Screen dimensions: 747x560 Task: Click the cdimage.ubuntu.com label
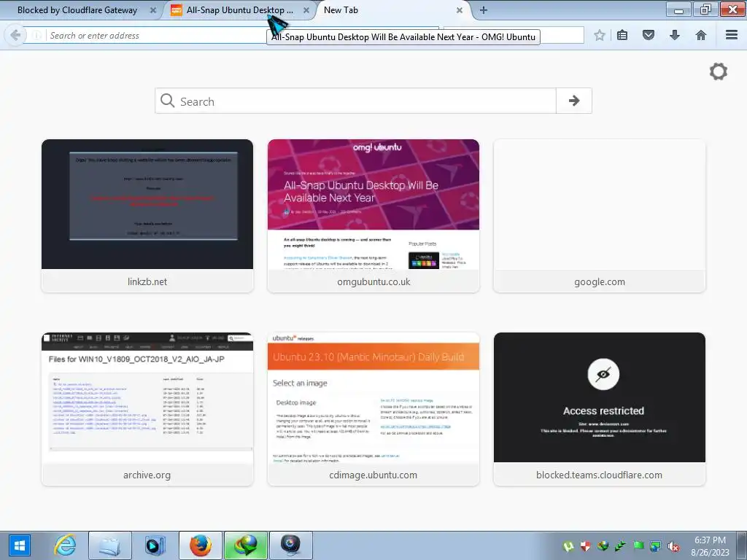point(373,475)
